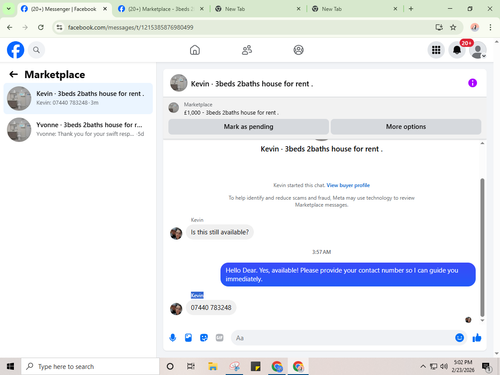The height and width of the screenshot is (375, 500).
Task: Click Mark as pending button
Action: (248, 127)
